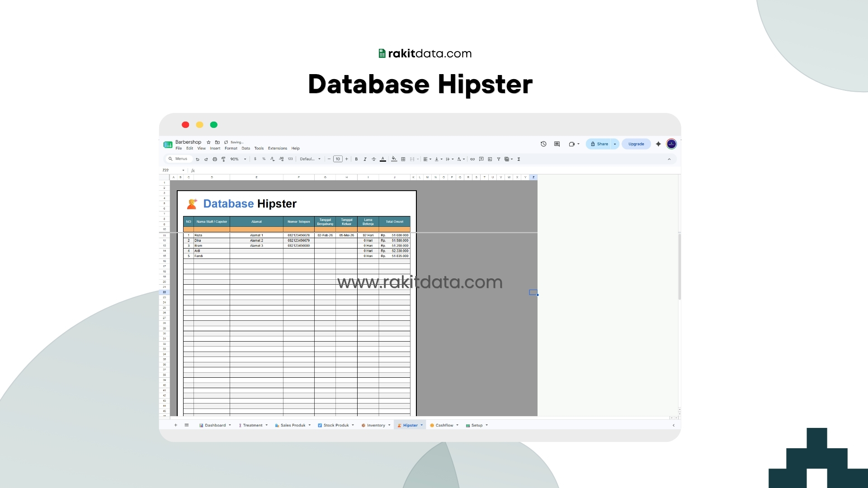The width and height of the screenshot is (868, 488).
Task: Add a new sheet with plus
Action: click(176, 425)
